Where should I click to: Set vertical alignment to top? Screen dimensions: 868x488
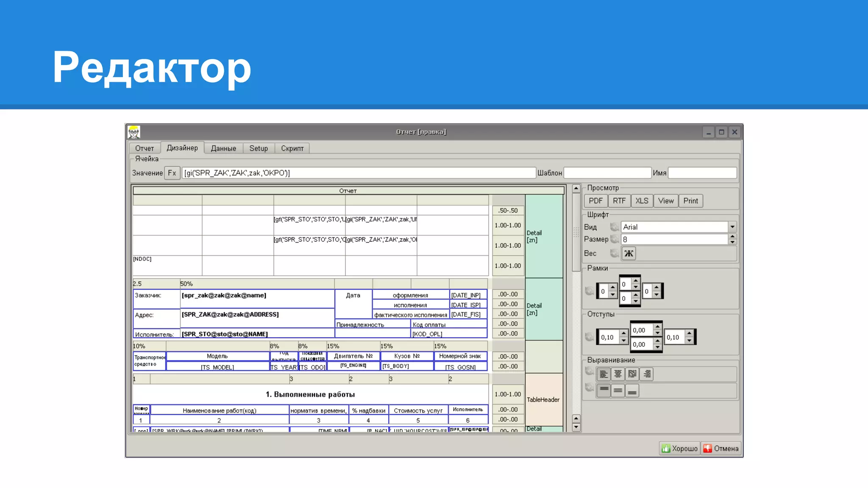coord(604,391)
